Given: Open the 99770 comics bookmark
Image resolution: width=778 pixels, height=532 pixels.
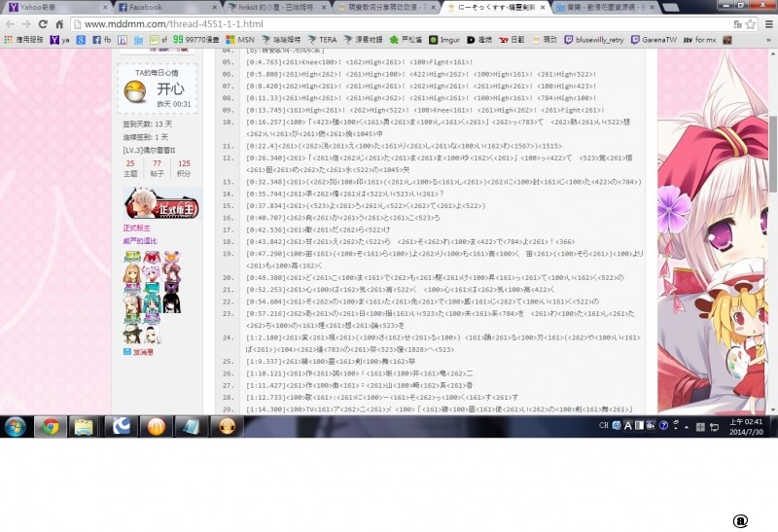Looking at the screenshot, I should [x=196, y=40].
